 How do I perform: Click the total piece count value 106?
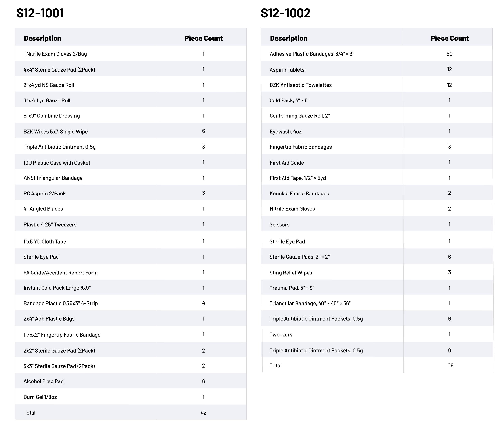(449, 366)
